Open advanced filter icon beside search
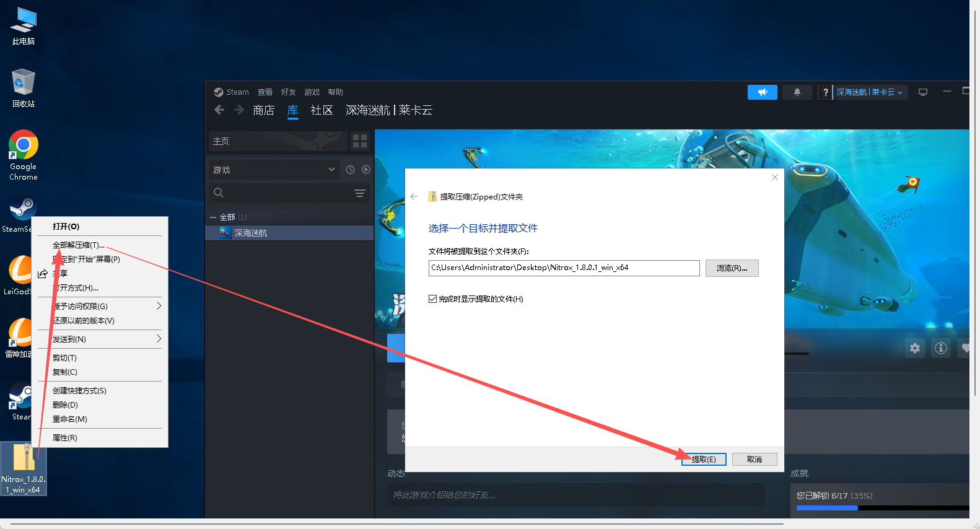 (359, 193)
